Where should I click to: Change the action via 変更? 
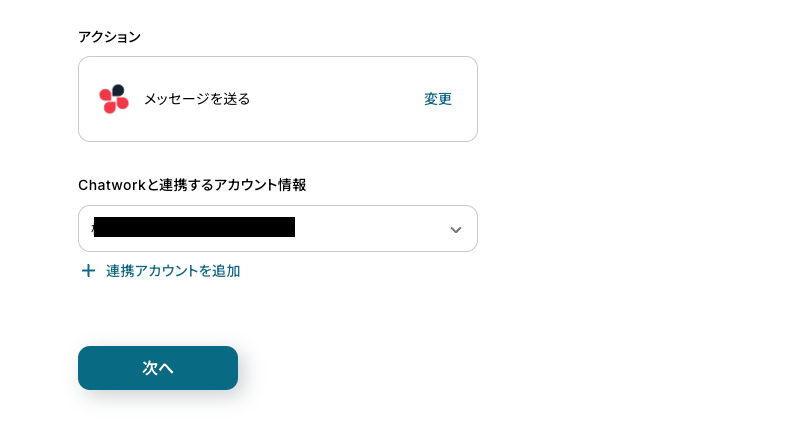coord(438,99)
